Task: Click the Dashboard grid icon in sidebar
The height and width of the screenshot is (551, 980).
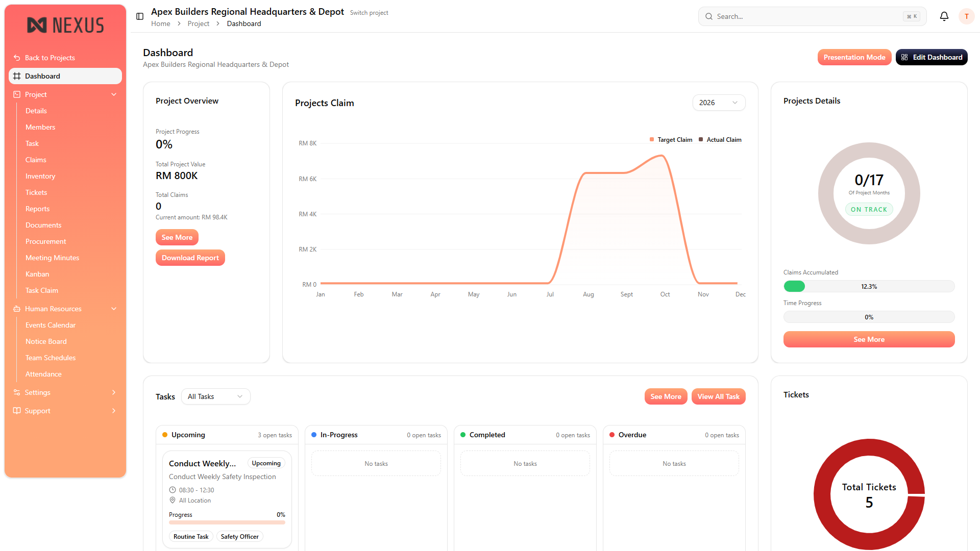Action: click(17, 76)
